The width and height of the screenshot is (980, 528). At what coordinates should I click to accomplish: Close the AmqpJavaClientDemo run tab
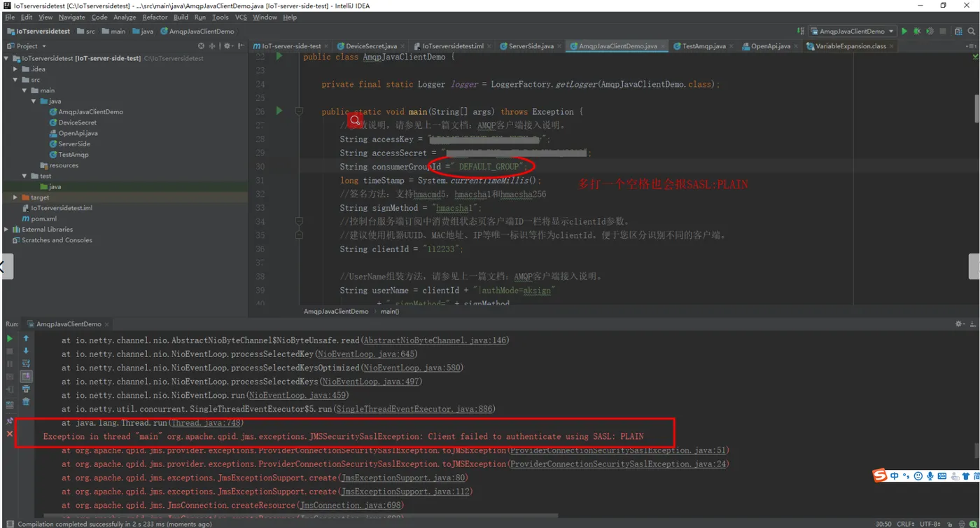click(x=107, y=324)
